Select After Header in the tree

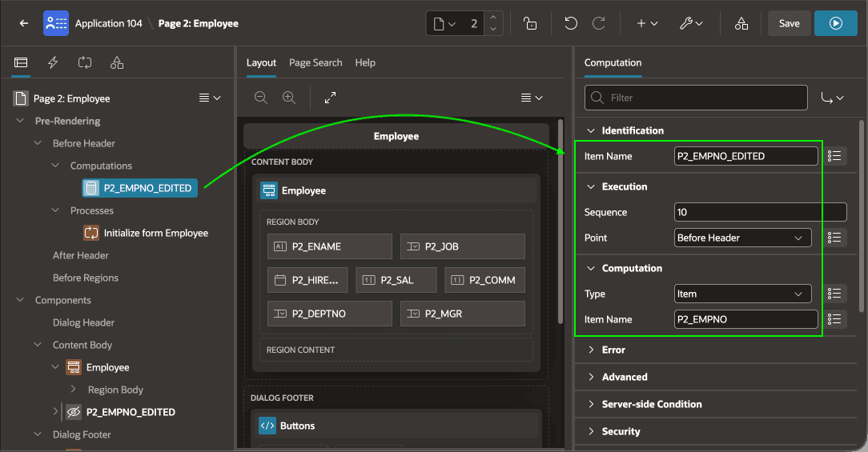[80, 255]
